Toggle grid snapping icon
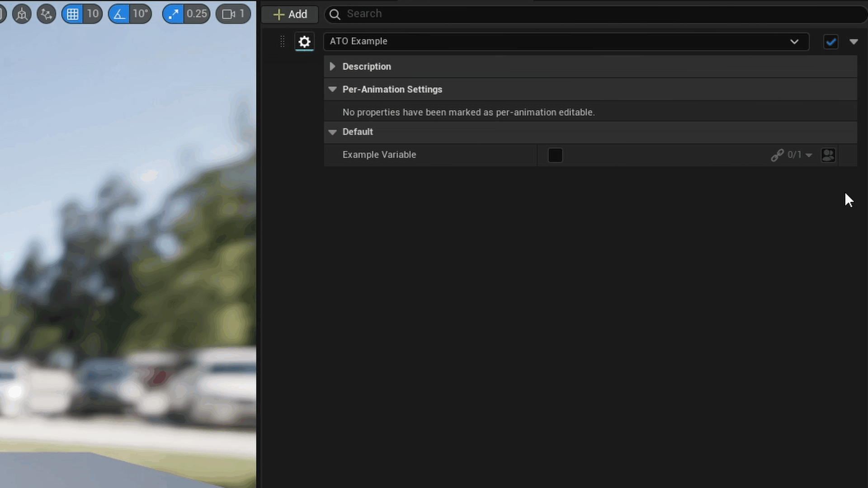Image resolution: width=868 pixels, height=488 pixels. click(73, 14)
